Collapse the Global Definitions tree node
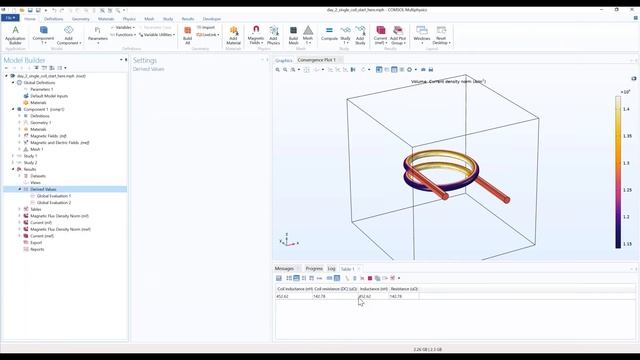 click(x=13, y=83)
